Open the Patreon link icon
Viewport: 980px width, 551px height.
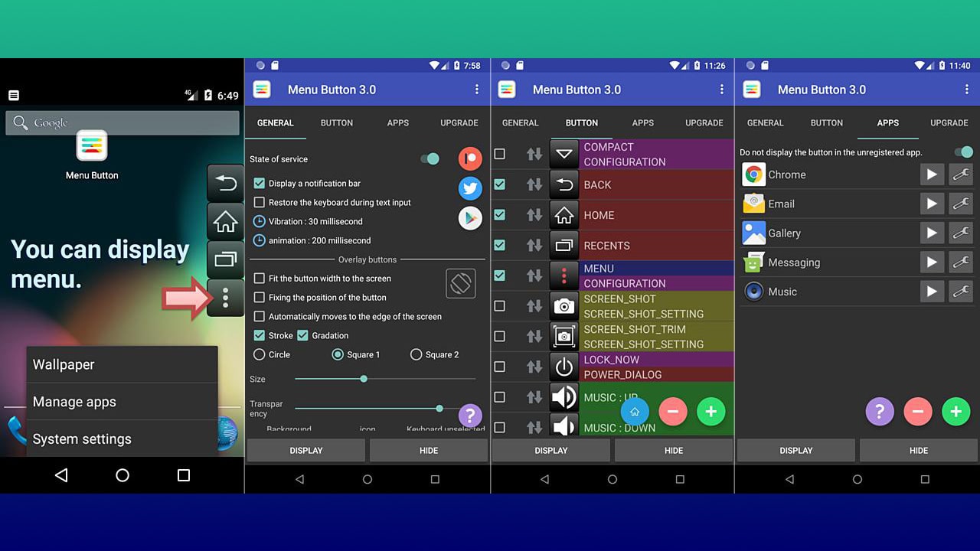[x=470, y=158]
